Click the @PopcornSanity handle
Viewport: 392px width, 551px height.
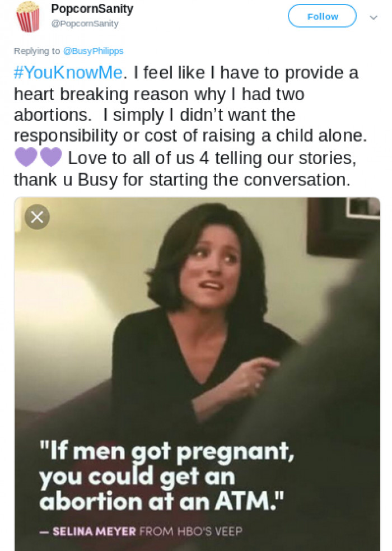pos(85,24)
